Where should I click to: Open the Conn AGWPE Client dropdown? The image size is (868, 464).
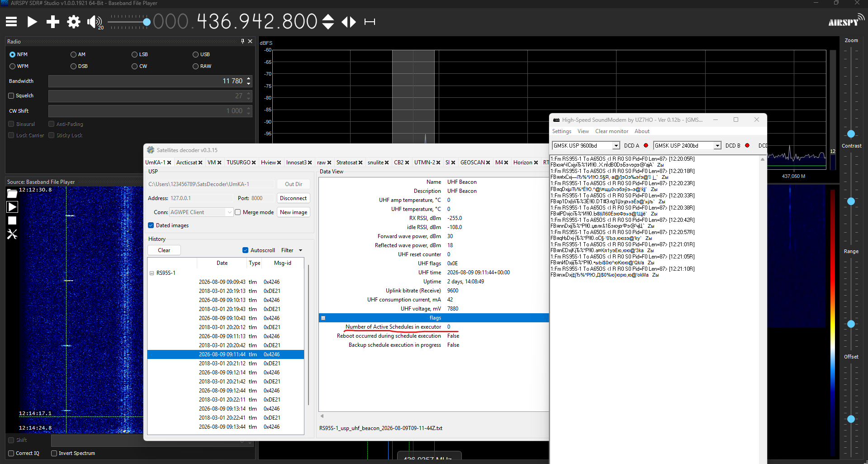point(201,212)
